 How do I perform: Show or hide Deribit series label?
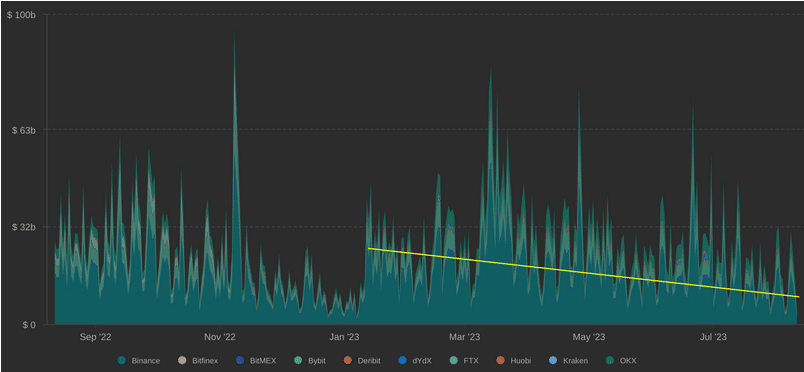[x=369, y=361]
